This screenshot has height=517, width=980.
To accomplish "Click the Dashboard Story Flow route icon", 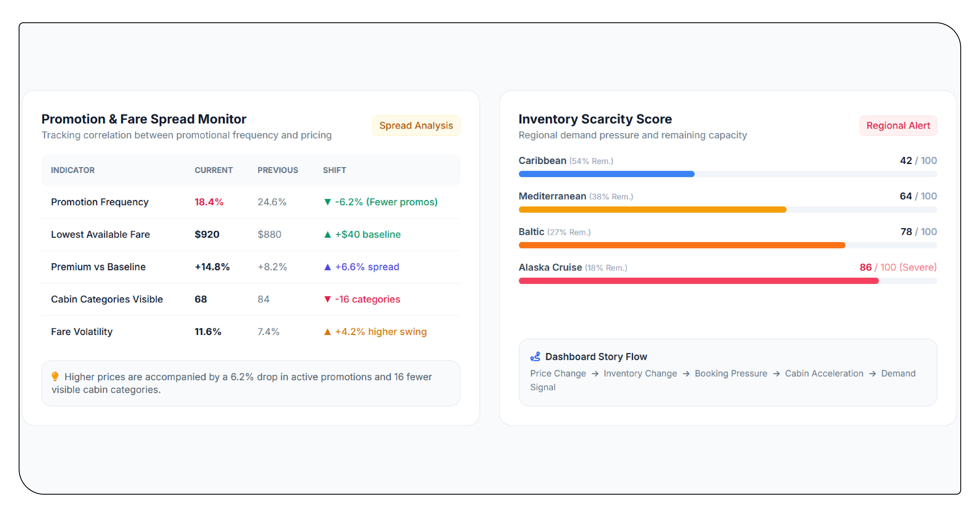I will pos(535,356).
